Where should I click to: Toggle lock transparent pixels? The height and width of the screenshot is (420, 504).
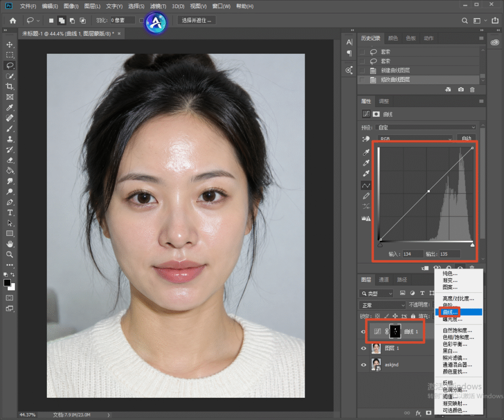378,316
